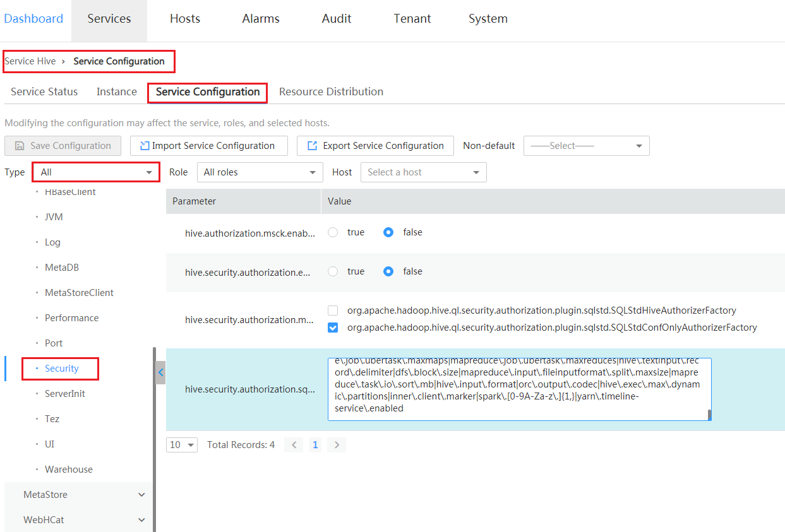Viewport: 785px width, 532px height.
Task: Set hive.security.authorization.e... to true
Action: [333, 271]
